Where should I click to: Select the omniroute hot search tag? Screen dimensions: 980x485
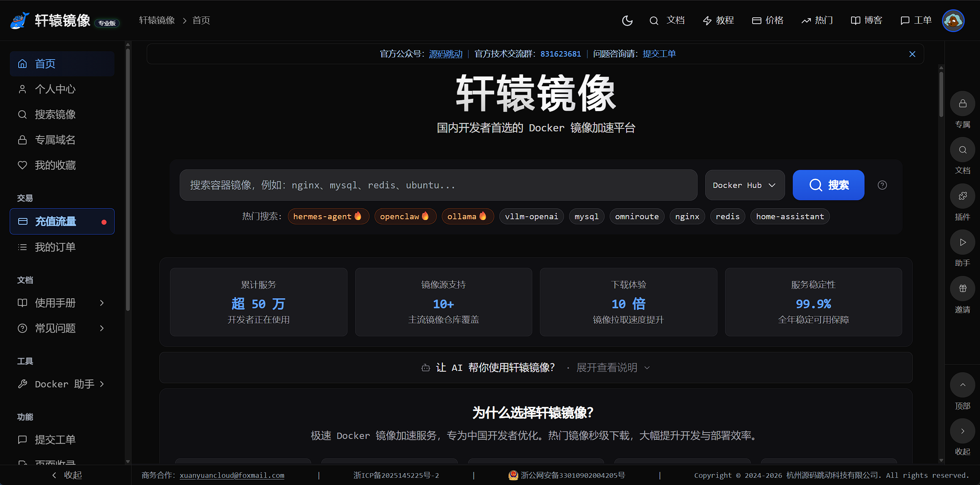click(x=637, y=216)
